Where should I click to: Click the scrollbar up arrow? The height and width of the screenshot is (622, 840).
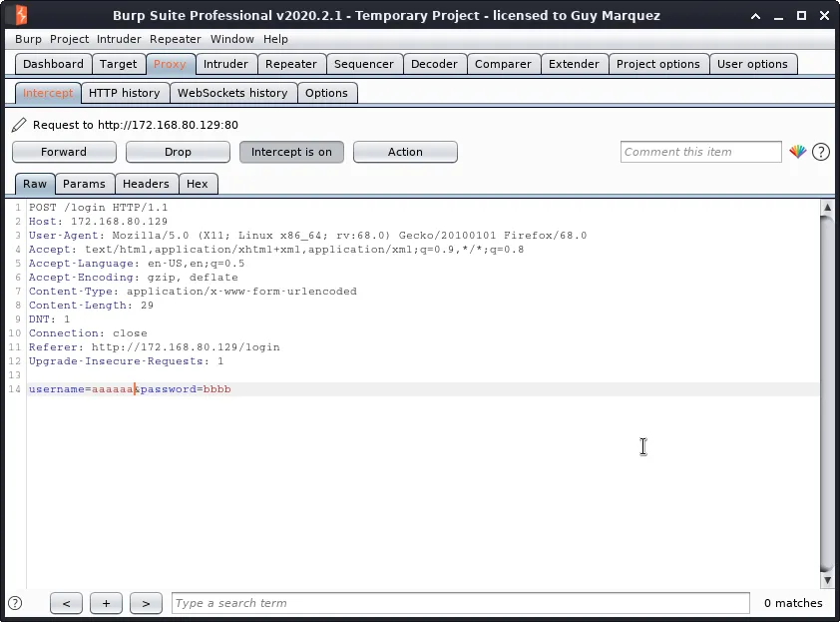pos(827,207)
